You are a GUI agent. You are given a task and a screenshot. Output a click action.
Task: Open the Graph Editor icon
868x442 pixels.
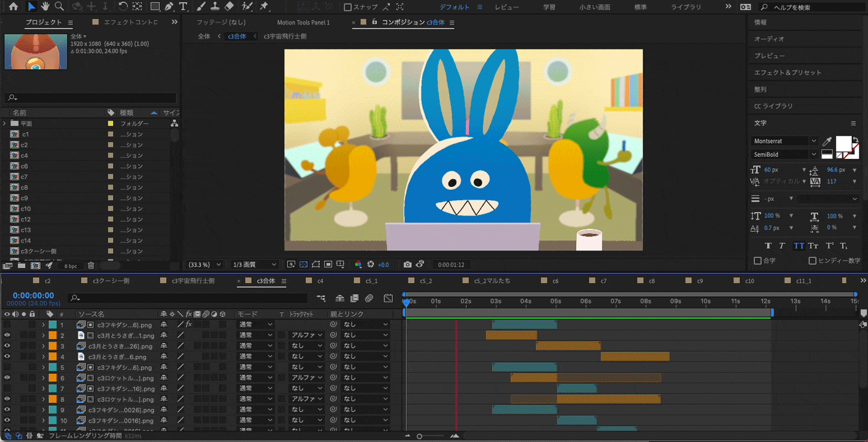click(388, 298)
